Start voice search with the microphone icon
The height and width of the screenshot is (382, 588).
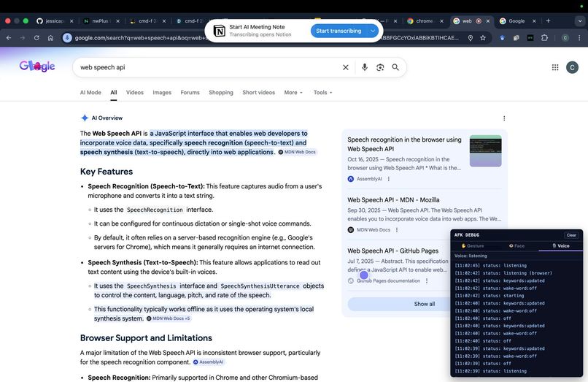[365, 67]
